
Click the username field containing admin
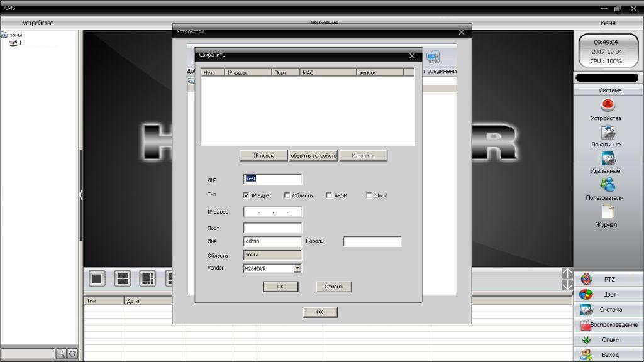272,241
